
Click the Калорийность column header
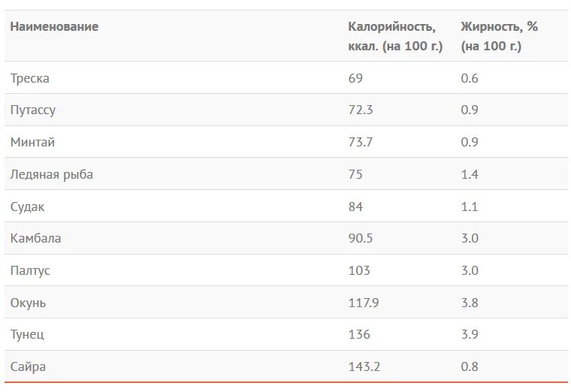395,36
